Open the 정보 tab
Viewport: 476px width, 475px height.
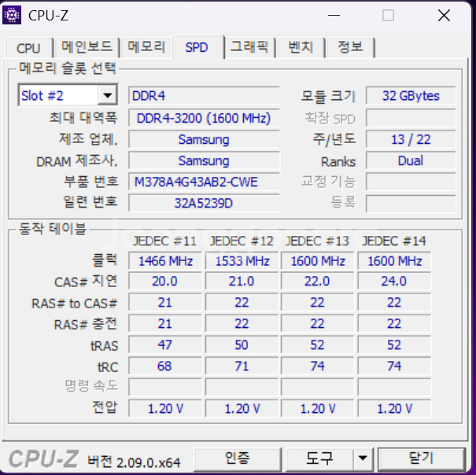pos(350,47)
